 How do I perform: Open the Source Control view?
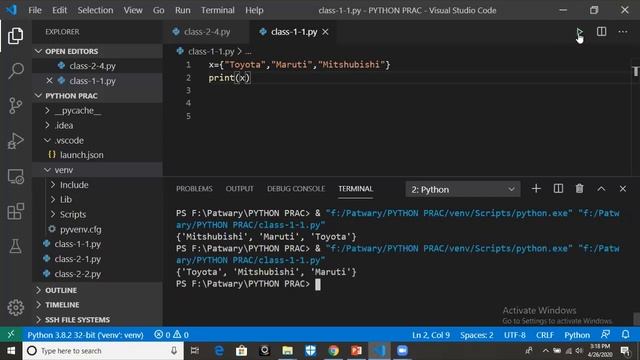pyautogui.click(x=16, y=106)
